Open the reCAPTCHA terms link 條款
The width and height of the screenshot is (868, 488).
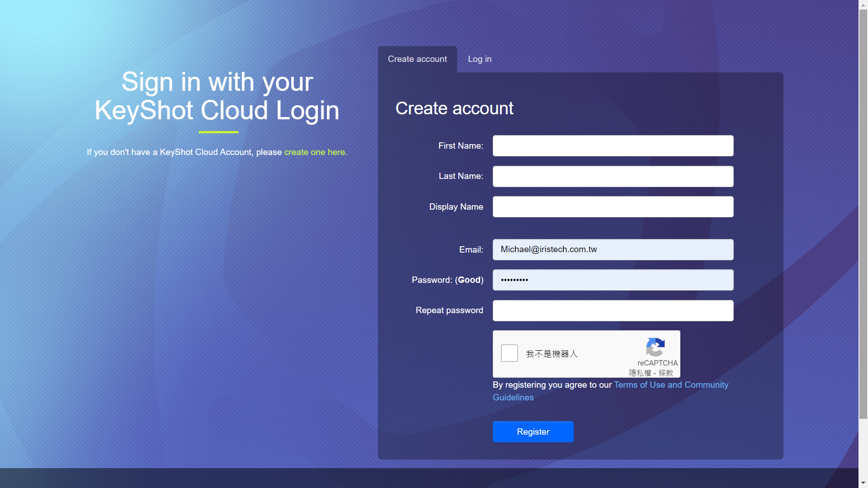[x=666, y=373]
